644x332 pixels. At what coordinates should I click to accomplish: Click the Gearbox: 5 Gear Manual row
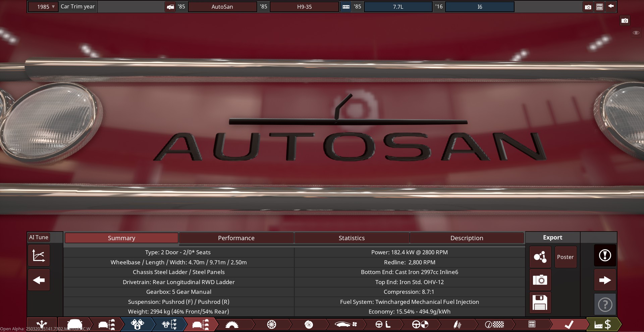click(178, 292)
